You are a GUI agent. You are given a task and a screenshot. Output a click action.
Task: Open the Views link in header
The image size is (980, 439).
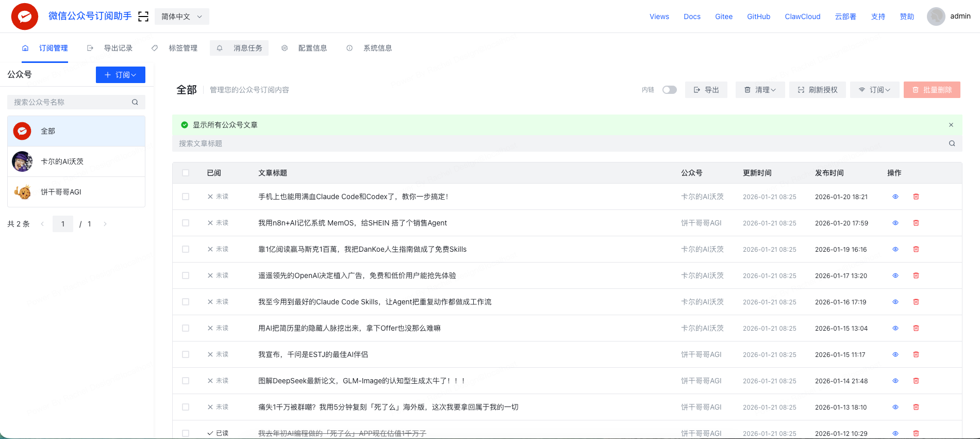(659, 17)
